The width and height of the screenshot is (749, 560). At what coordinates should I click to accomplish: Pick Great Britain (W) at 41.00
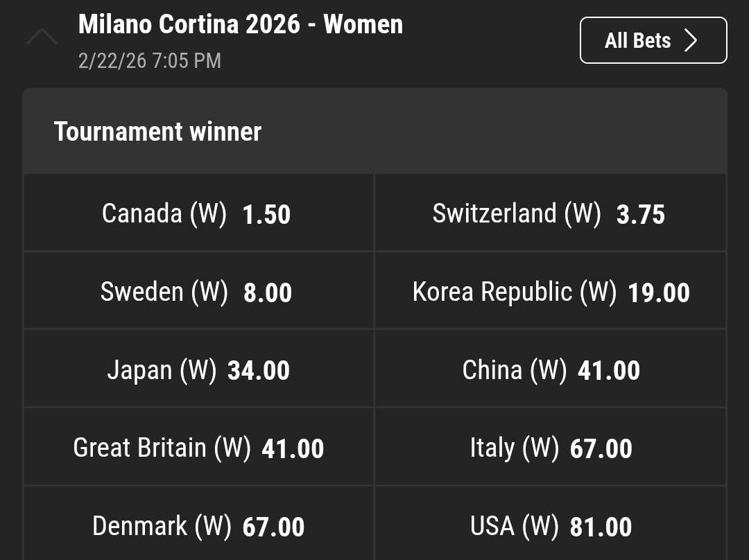(x=198, y=448)
